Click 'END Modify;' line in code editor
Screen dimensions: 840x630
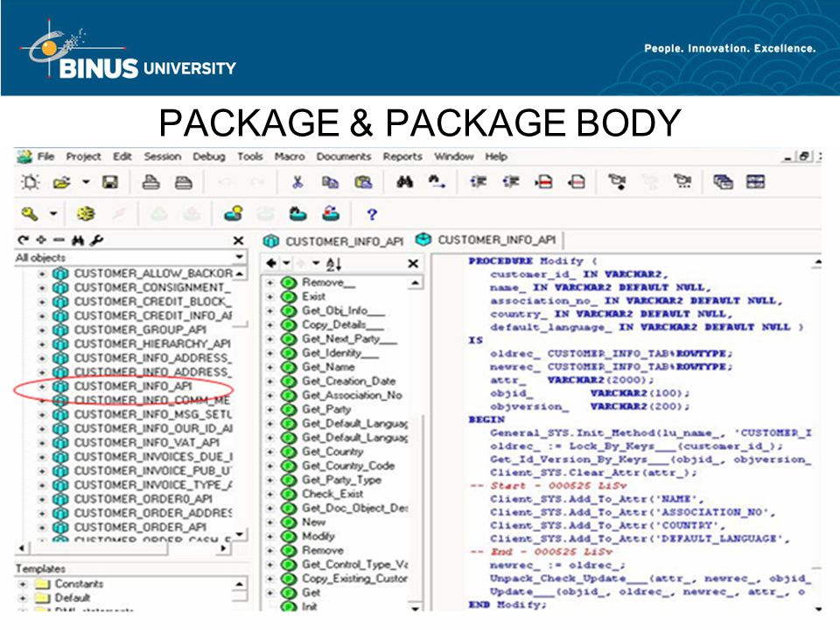(x=507, y=605)
